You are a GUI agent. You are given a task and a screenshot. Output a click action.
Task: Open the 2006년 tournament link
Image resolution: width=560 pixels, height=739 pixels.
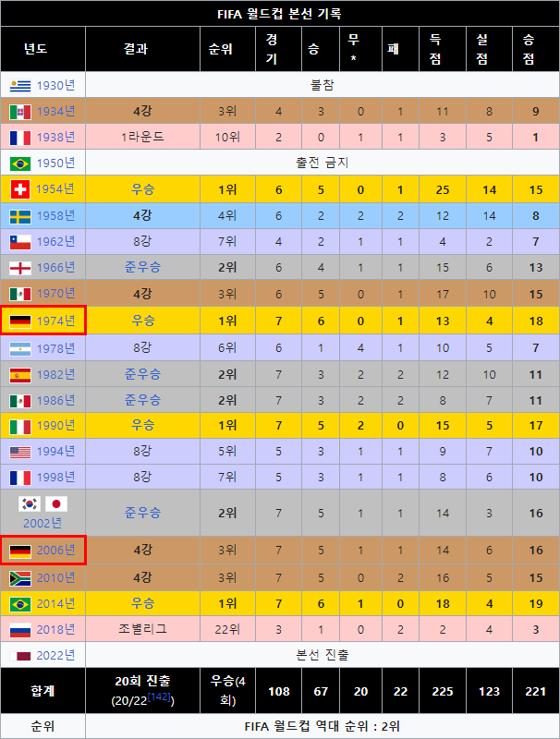point(56,550)
